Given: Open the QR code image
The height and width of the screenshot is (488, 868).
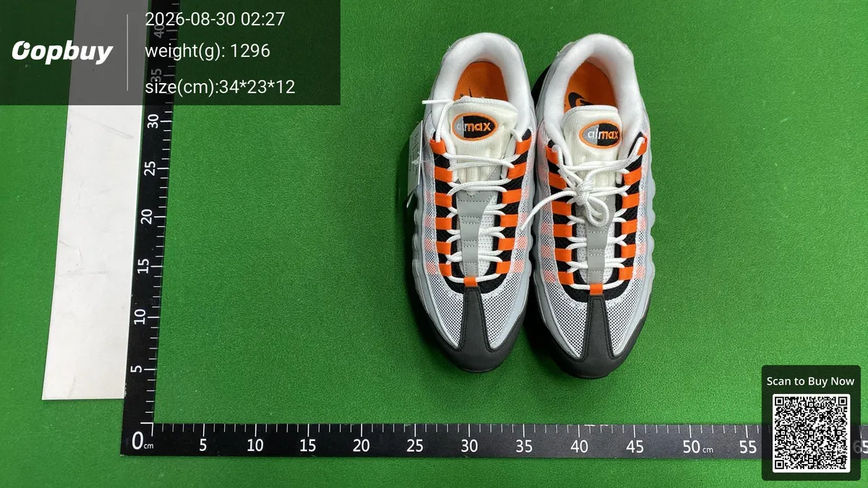Looking at the screenshot, I should pos(810,433).
